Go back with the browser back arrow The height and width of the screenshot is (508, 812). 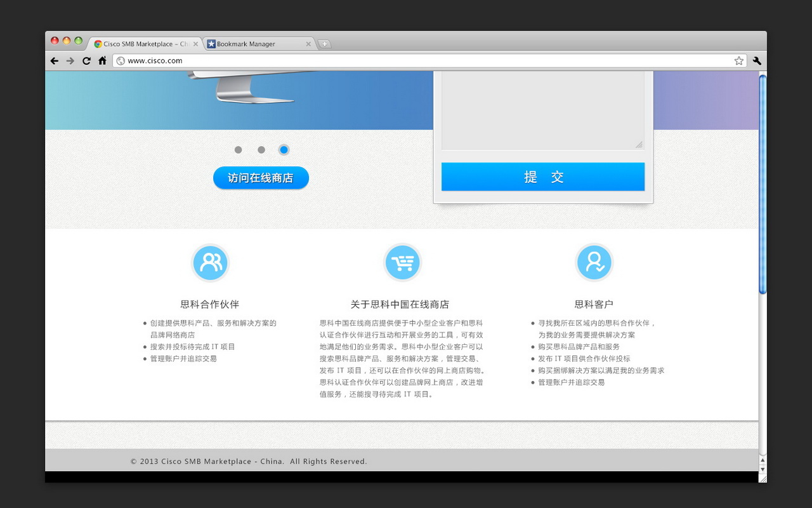tap(55, 61)
